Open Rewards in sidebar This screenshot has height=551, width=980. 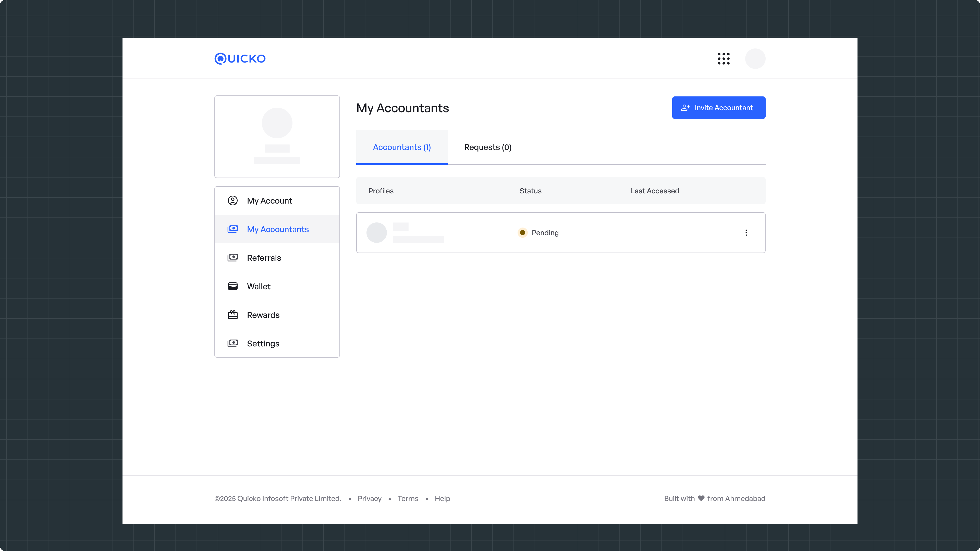coord(277,315)
